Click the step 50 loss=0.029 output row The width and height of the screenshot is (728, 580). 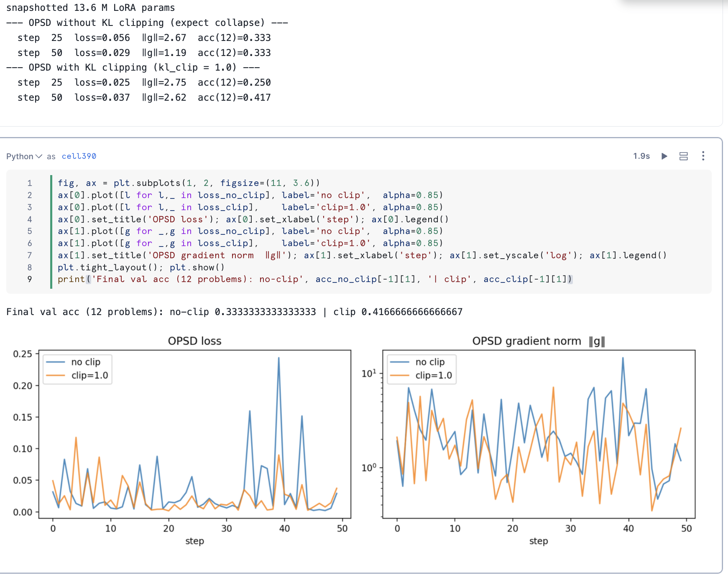144,53
